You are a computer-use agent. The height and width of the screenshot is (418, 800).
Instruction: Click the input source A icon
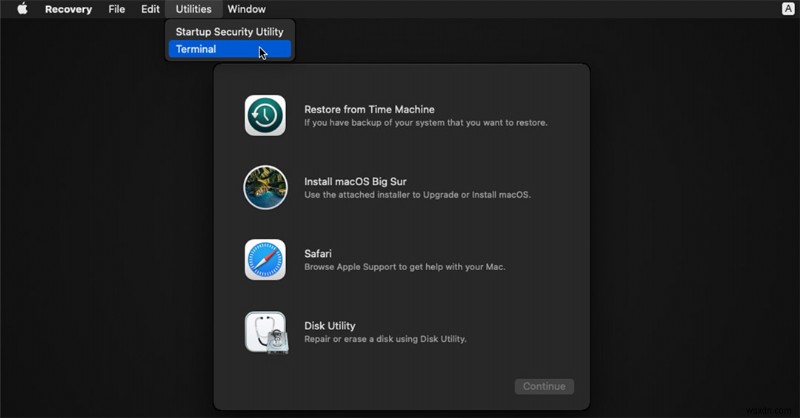(x=788, y=9)
